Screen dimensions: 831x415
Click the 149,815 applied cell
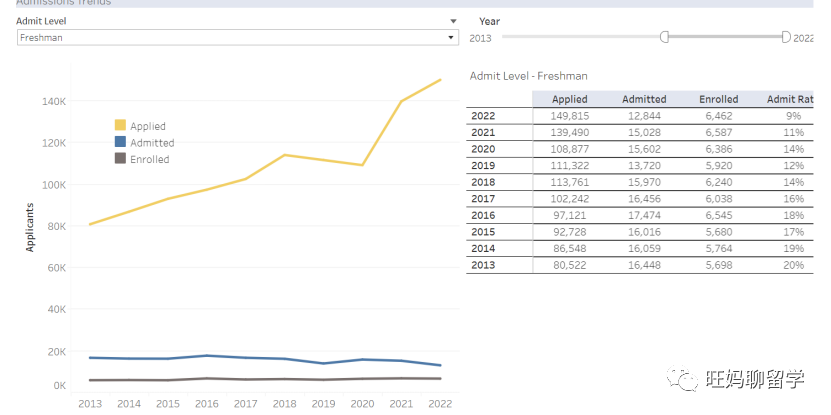(x=570, y=116)
